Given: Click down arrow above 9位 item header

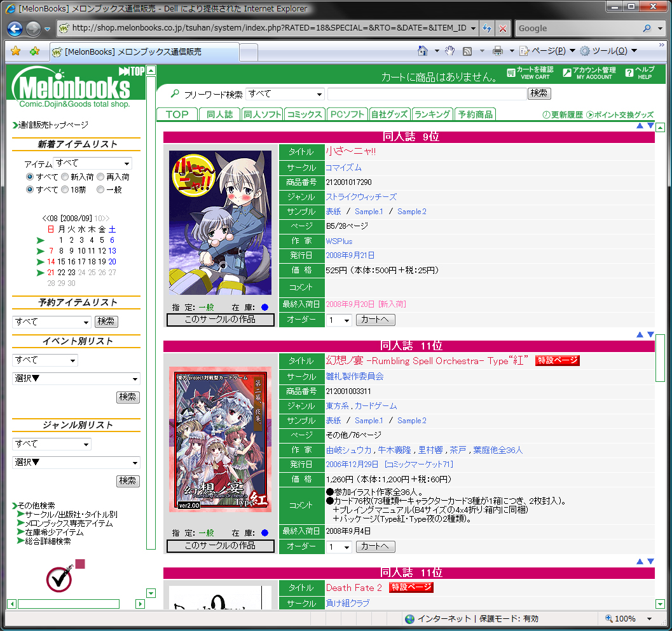Looking at the screenshot, I should 650,126.
